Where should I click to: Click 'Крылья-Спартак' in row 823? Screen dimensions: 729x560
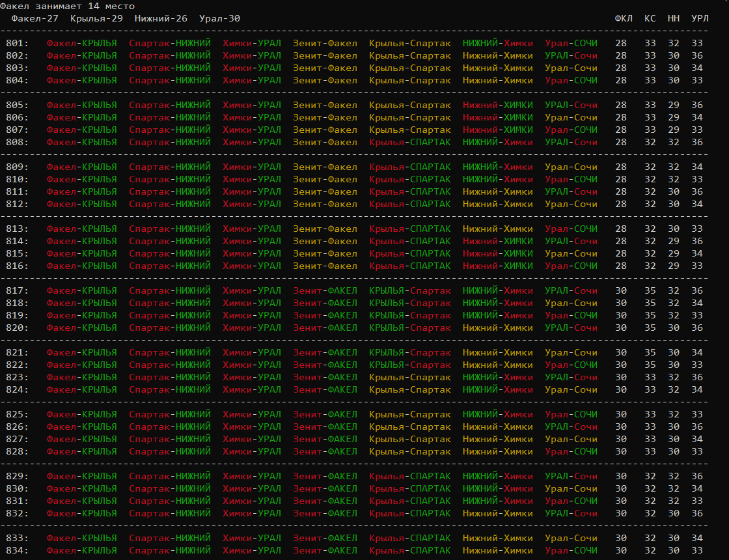410,377
